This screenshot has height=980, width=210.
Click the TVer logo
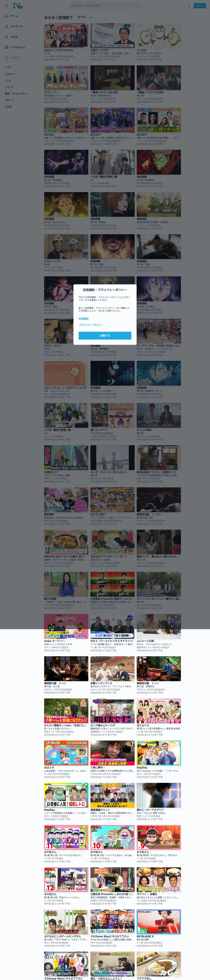pos(17,6)
